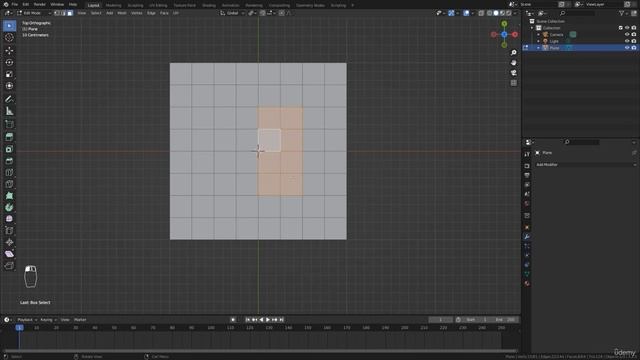Open the Edit menu
This screenshot has height=360, width=640.
[x=26, y=4]
